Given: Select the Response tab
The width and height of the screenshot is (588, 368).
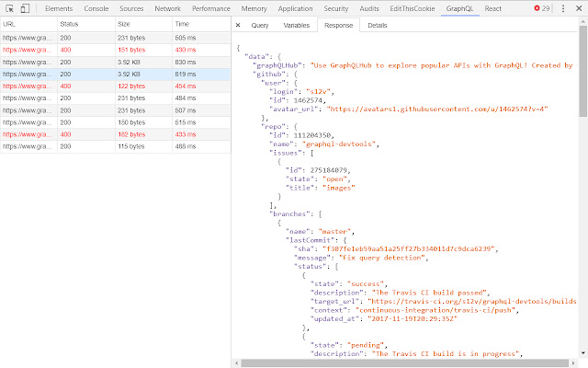Looking at the screenshot, I should click(337, 26).
